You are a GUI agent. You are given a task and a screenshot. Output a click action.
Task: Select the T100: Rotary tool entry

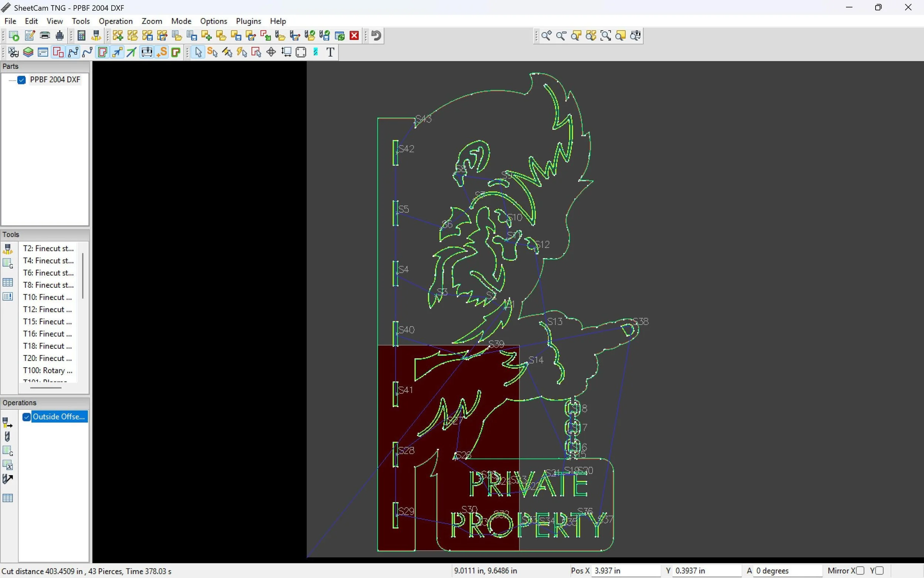pos(47,370)
